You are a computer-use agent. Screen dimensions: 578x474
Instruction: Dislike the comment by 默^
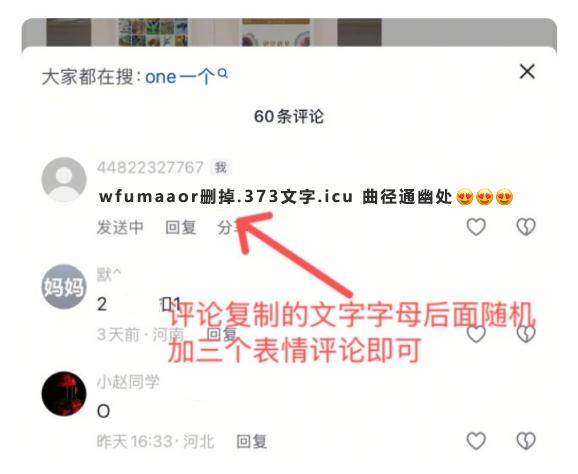(526, 334)
